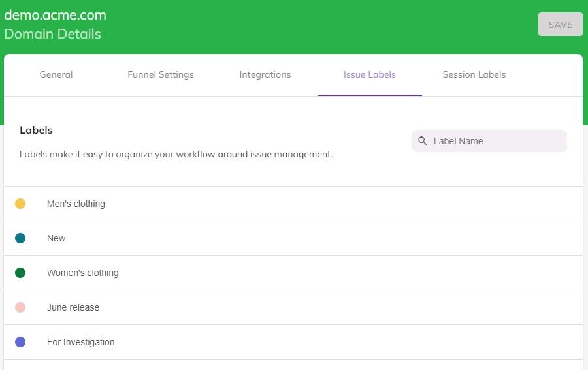Viewport: 588px width, 370px height.
Task: Open the Integrations tab
Action: (265, 74)
